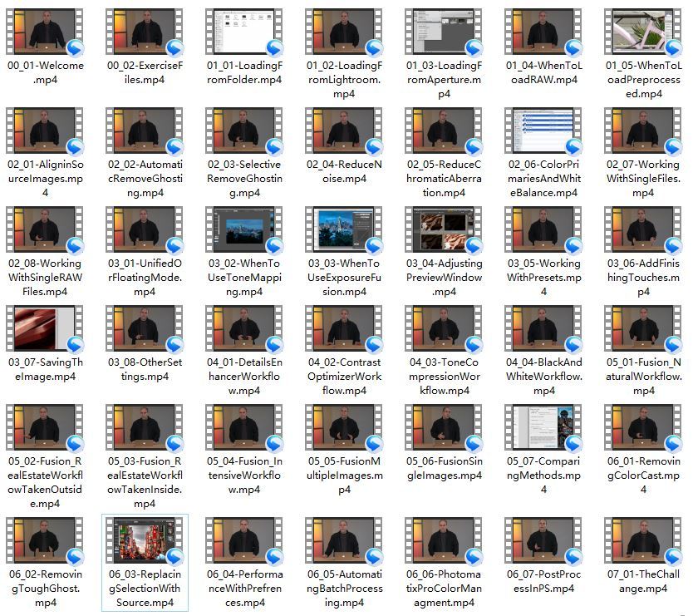The image size is (693, 616).
Task: Select the 04_01-DetailsEnhancerWorkflow.mp4 icon
Action: click(244, 329)
